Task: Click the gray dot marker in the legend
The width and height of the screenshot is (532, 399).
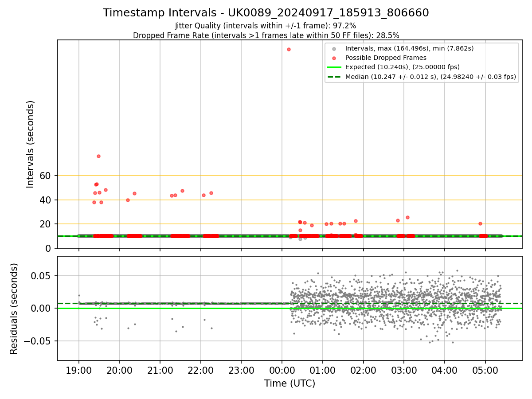Action: tap(334, 49)
